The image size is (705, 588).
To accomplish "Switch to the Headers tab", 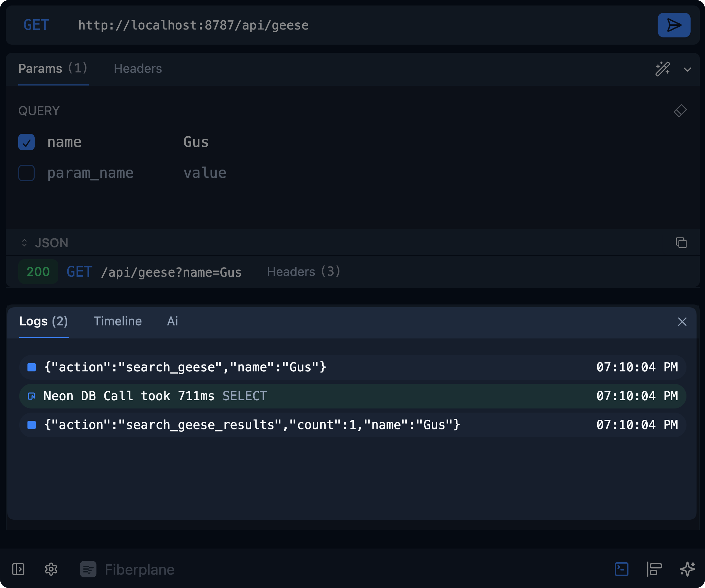I will tap(138, 69).
